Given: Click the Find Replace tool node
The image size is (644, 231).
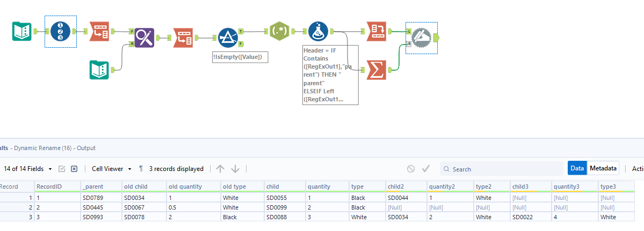Looking at the screenshot, I should [x=144, y=38].
